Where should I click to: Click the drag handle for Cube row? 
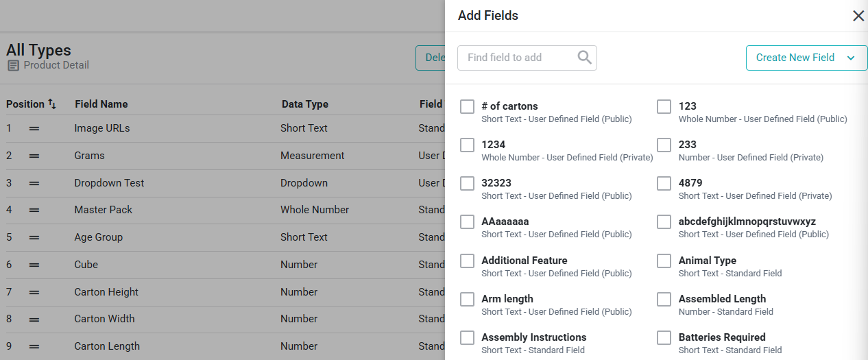pos(34,265)
